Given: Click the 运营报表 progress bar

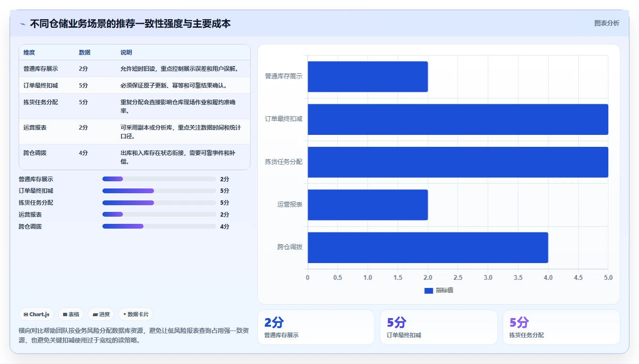Looking at the screenshot, I should [159, 214].
